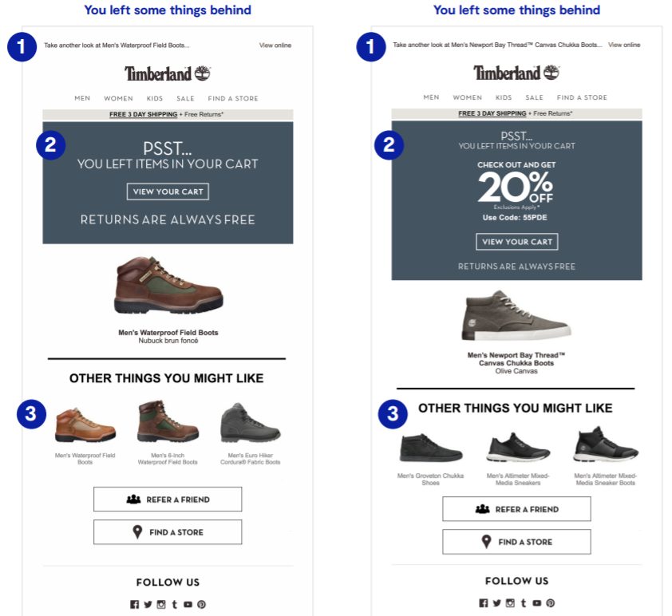
Task: Open Instagram from the left email's Follow Us icons
Action: [161, 604]
